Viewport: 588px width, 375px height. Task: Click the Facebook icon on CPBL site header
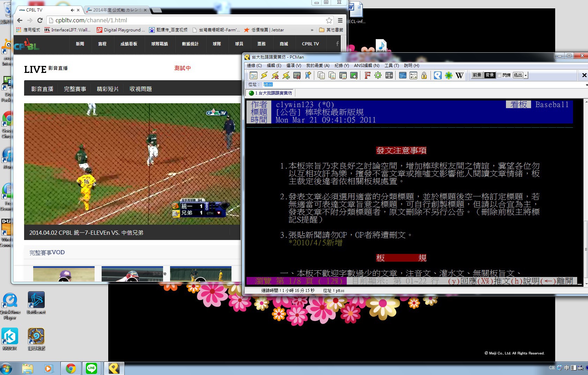[337, 44]
